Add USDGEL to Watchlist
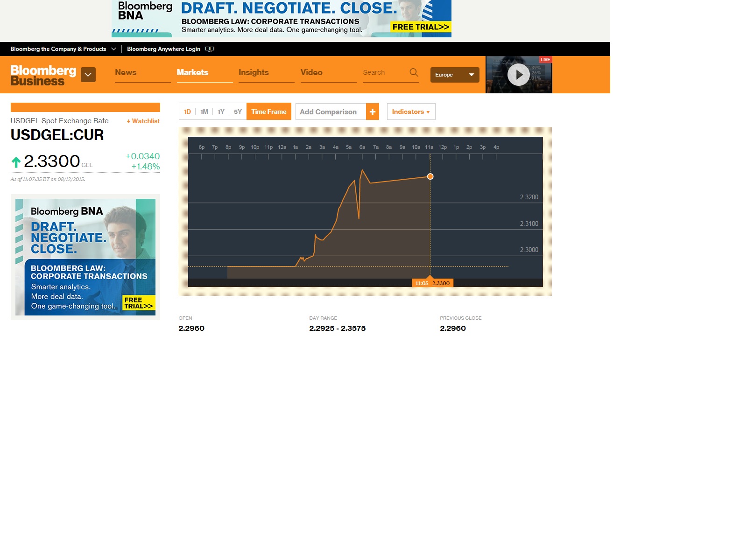The width and height of the screenshot is (747, 560). point(143,121)
